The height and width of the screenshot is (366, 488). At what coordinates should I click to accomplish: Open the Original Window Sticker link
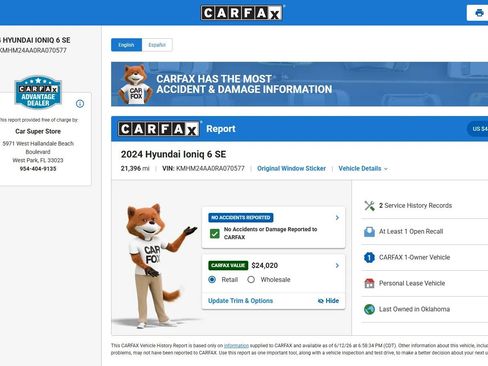point(291,169)
